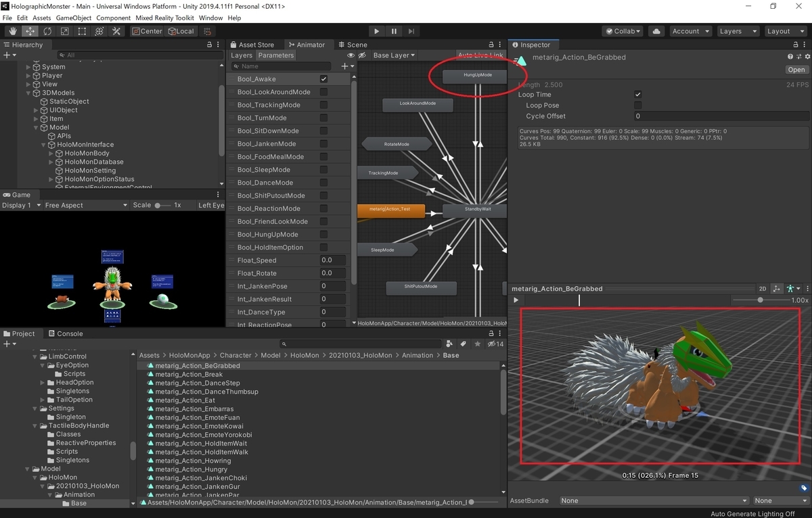
Task: Filter favorites with star icon
Action: tap(477, 344)
